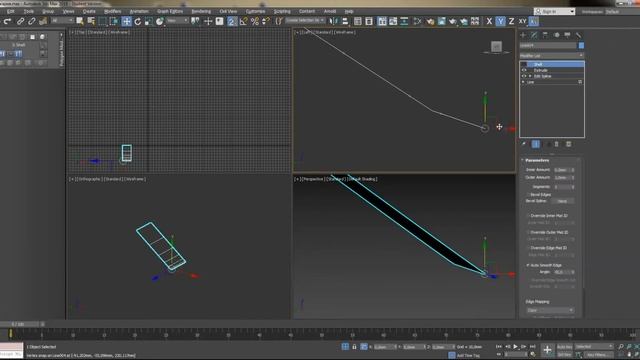Switch to the Create command panel tab

click(523, 35)
